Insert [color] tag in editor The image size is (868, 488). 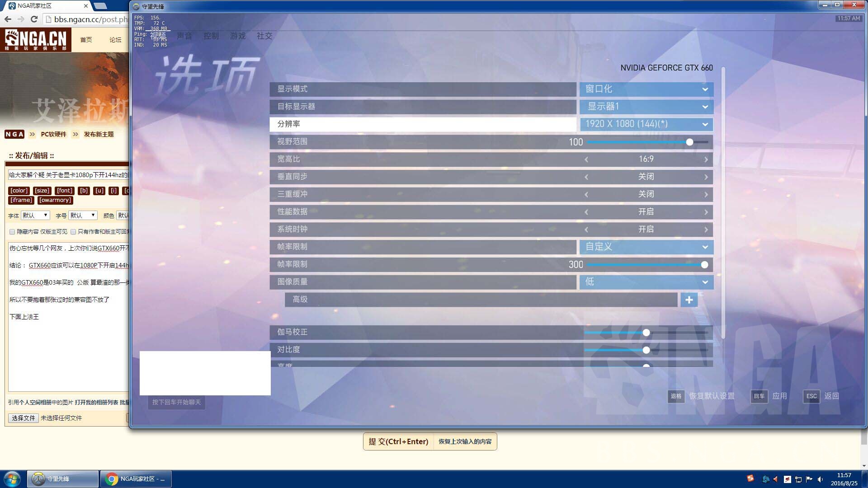19,191
